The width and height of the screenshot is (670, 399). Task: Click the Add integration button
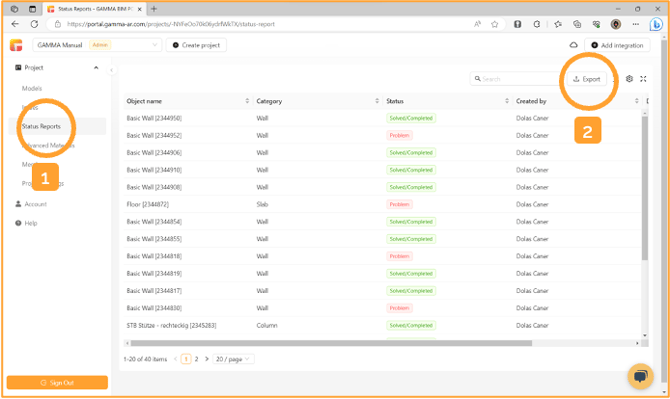pyautogui.click(x=617, y=45)
